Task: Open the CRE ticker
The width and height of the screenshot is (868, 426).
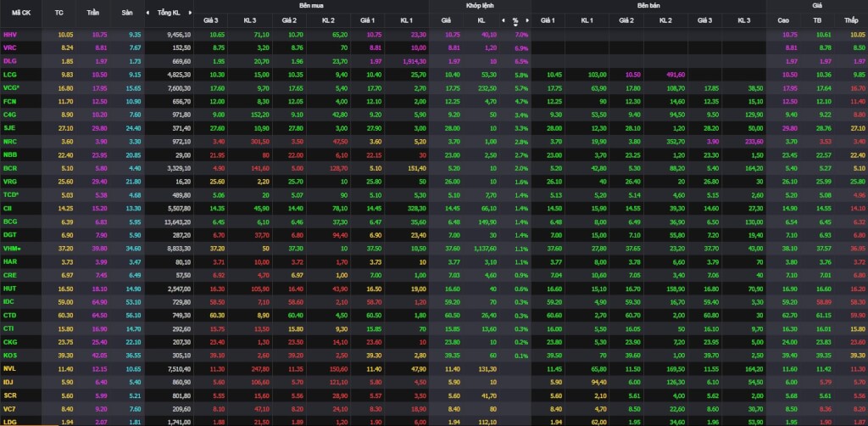Action: pos(10,274)
